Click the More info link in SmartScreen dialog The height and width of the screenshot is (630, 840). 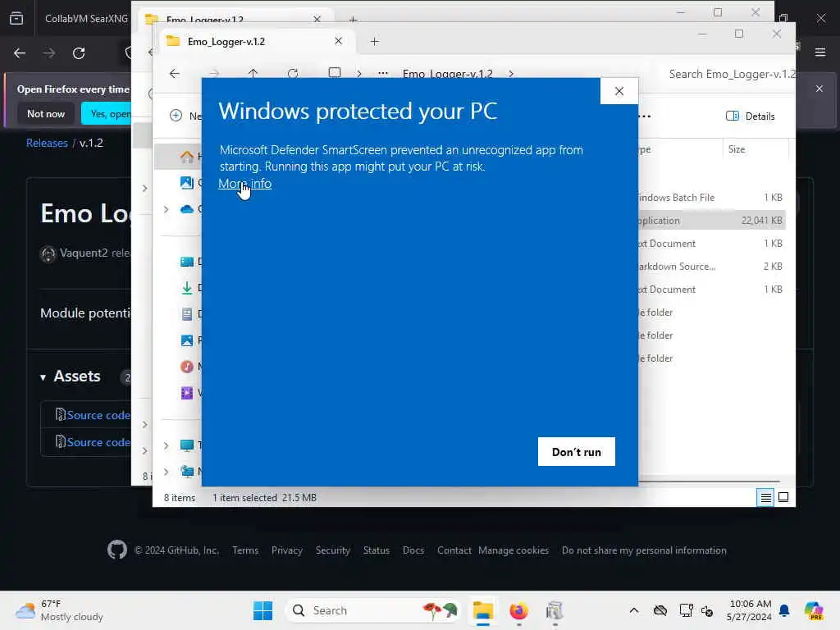pyautogui.click(x=244, y=184)
